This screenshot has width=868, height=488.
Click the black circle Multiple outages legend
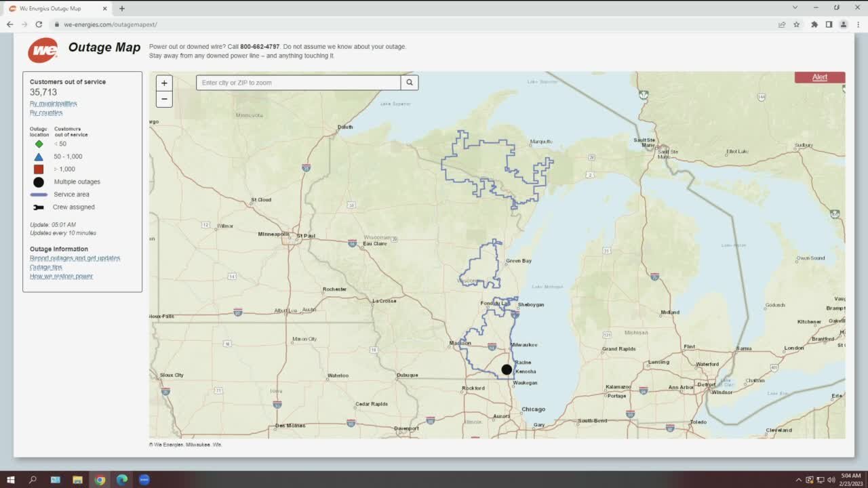point(39,182)
